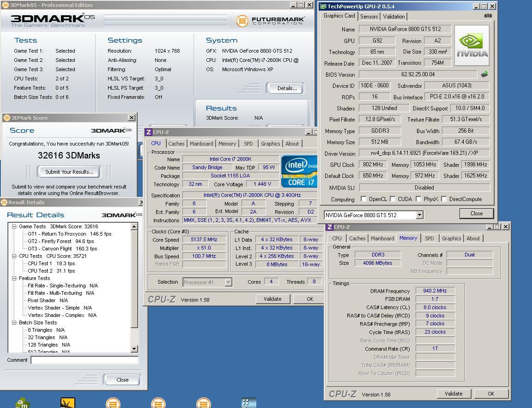Select the 32 Triangles tree row
Screen dimensions: 532x408
coord(48,337)
